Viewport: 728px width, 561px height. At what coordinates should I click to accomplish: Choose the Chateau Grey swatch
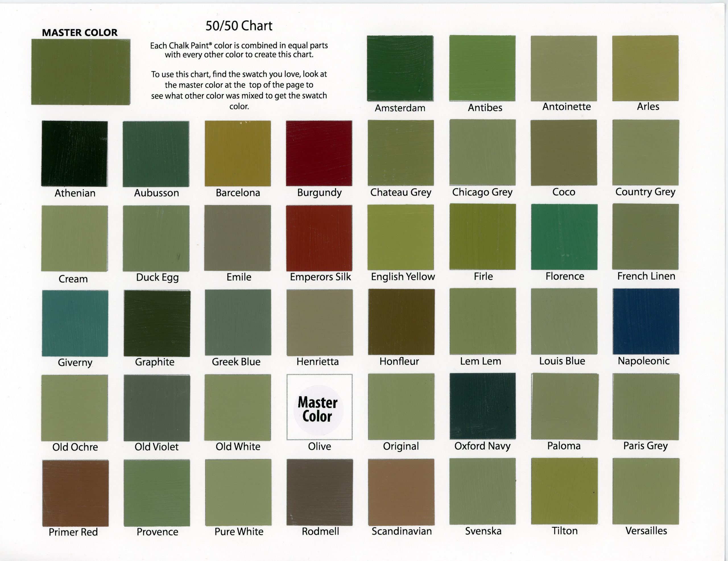point(401,153)
